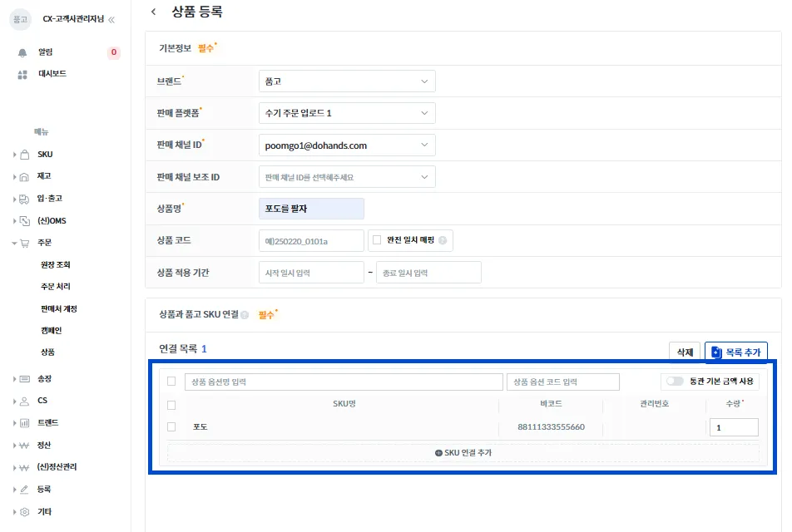Click the 등록 pencil icon
The height and width of the screenshot is (532, 792).
click(24, 489)
